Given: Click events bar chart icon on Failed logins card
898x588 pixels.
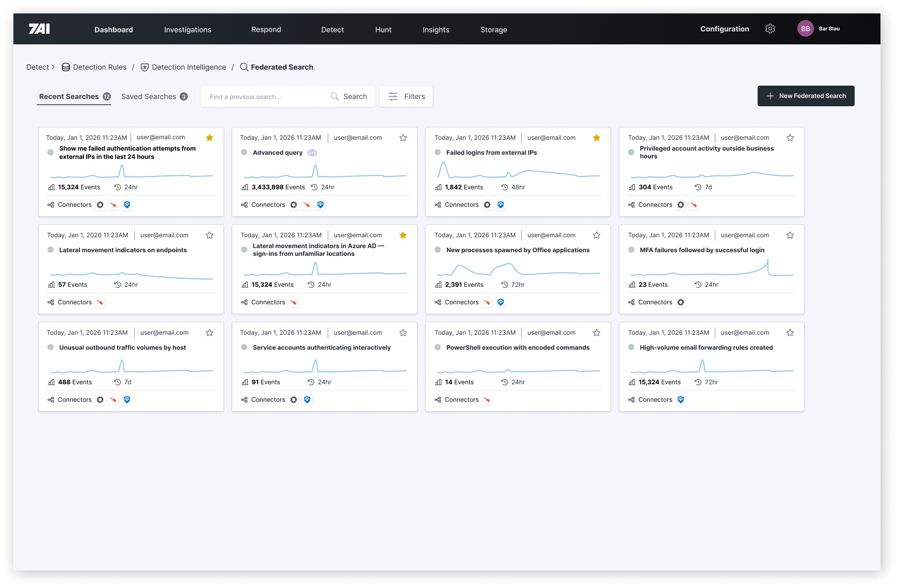Looking at the screenshot, I should [438, 187].
